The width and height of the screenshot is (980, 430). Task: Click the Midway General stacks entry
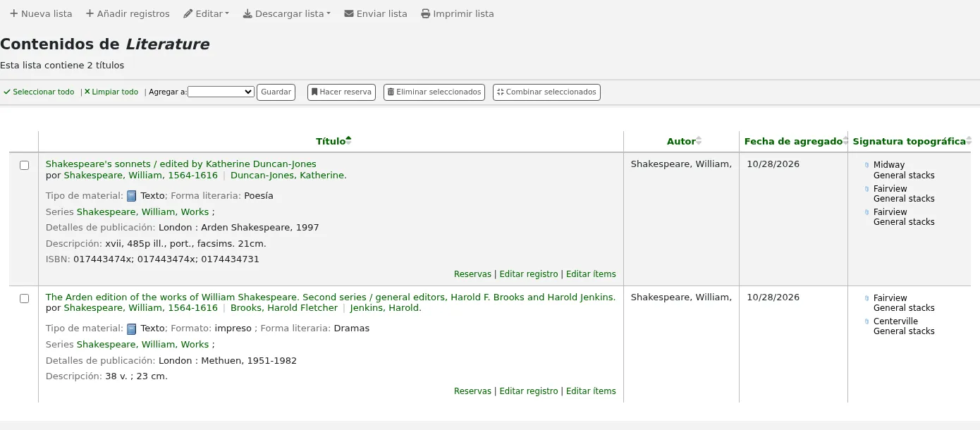pos(904,170)
